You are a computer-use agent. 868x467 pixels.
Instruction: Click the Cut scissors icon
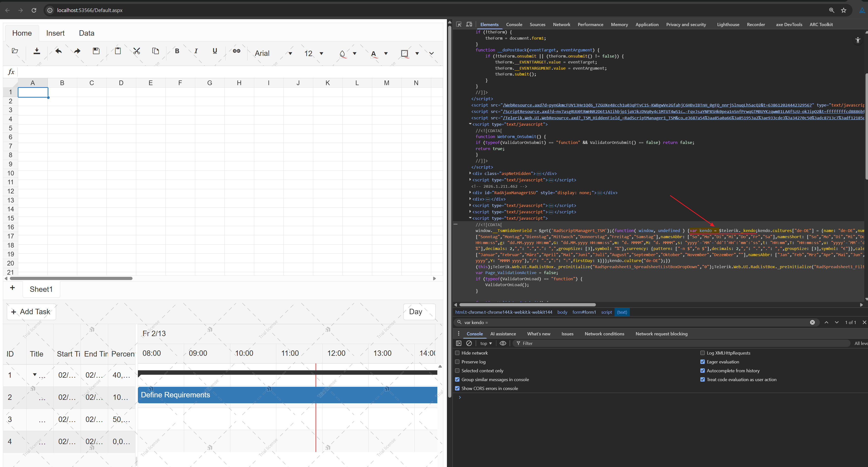point(136,51)
